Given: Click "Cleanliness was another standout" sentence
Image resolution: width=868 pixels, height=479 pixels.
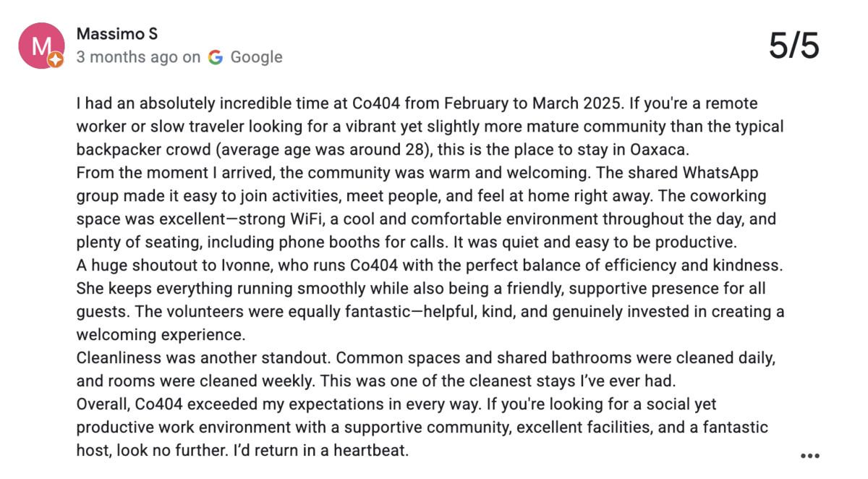Looking at the screenshot, I should (204, 358).
